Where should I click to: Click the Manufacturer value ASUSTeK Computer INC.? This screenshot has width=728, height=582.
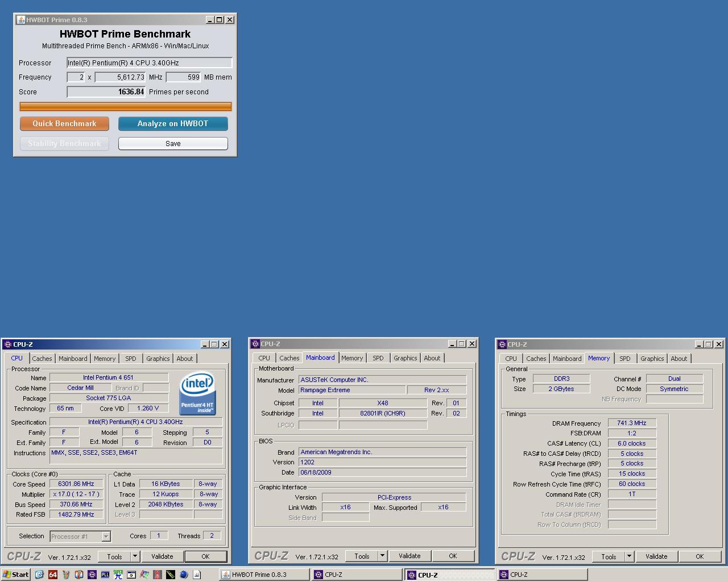pos(382,380)
